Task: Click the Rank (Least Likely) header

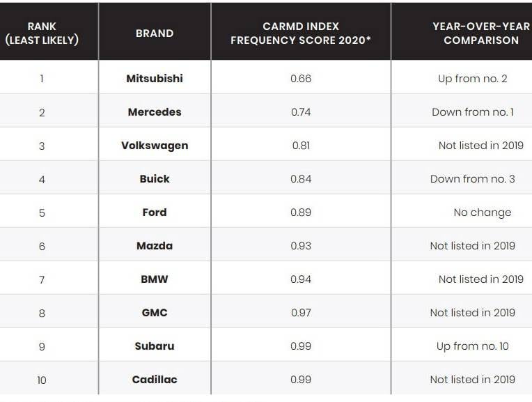Action: tap(42, 33)
